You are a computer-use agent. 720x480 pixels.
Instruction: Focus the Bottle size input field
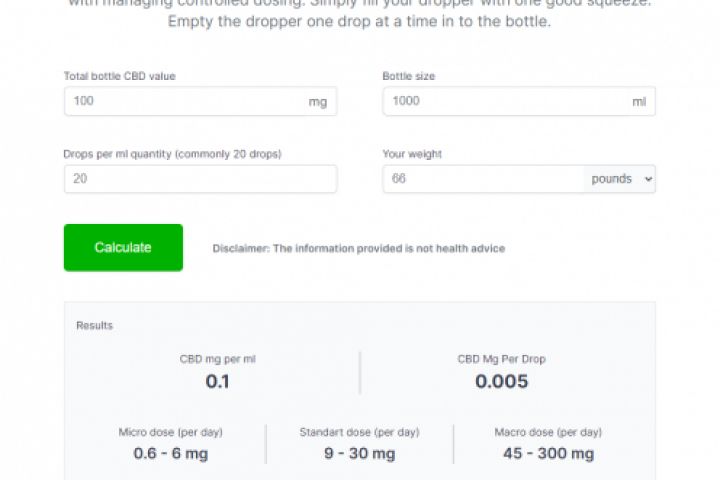click(505, 101)
